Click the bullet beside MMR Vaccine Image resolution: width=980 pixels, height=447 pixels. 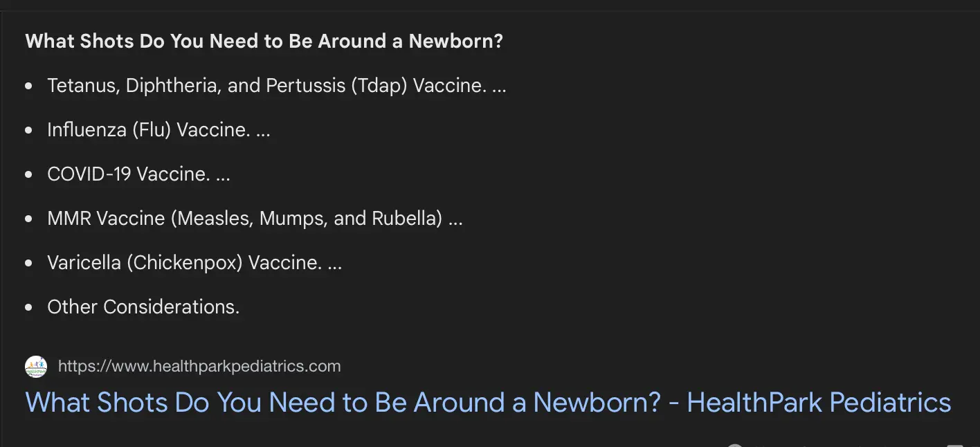[x=28, y=219]
